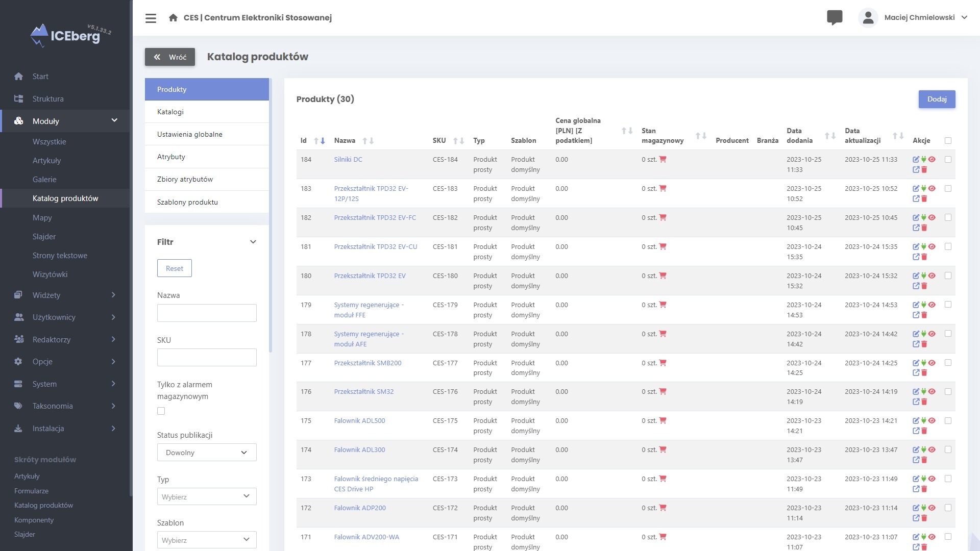Collapse the Moduły sidebar section

coord(114,121)
